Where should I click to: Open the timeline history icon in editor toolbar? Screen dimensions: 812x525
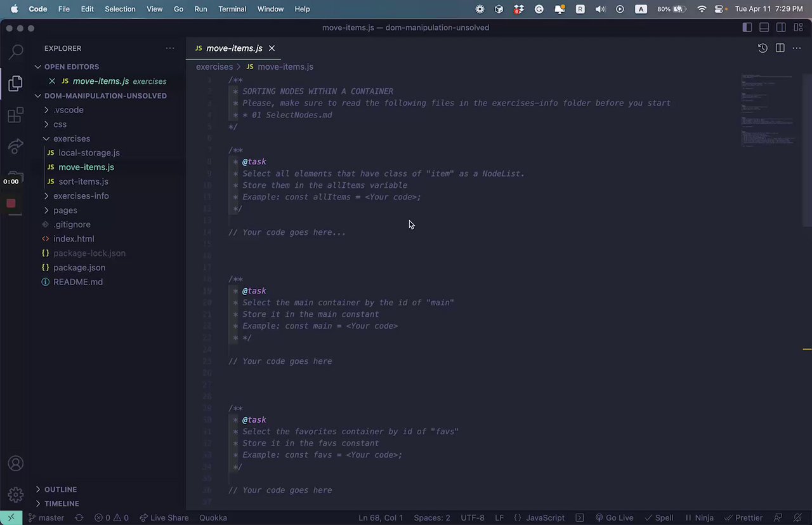pos(763,48)
